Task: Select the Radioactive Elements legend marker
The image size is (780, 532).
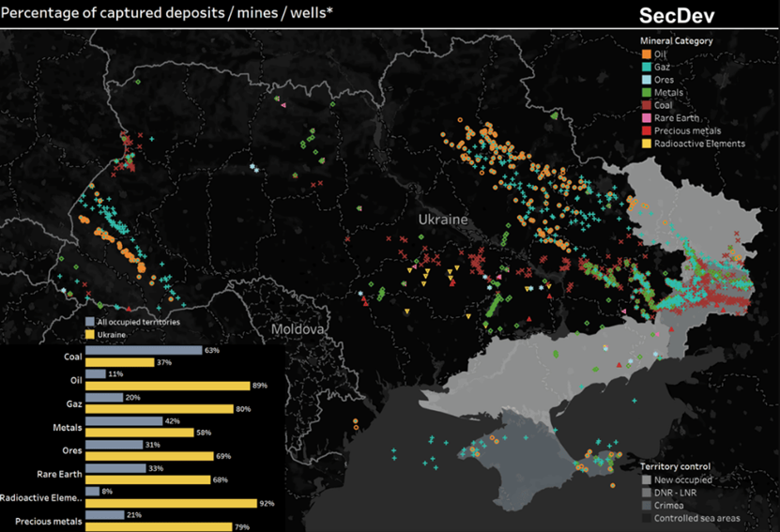Action: 647,144
